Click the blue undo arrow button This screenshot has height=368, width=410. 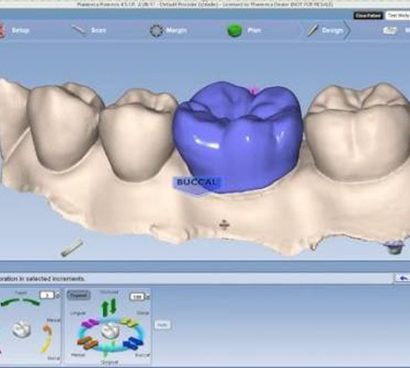coord(403,278)
